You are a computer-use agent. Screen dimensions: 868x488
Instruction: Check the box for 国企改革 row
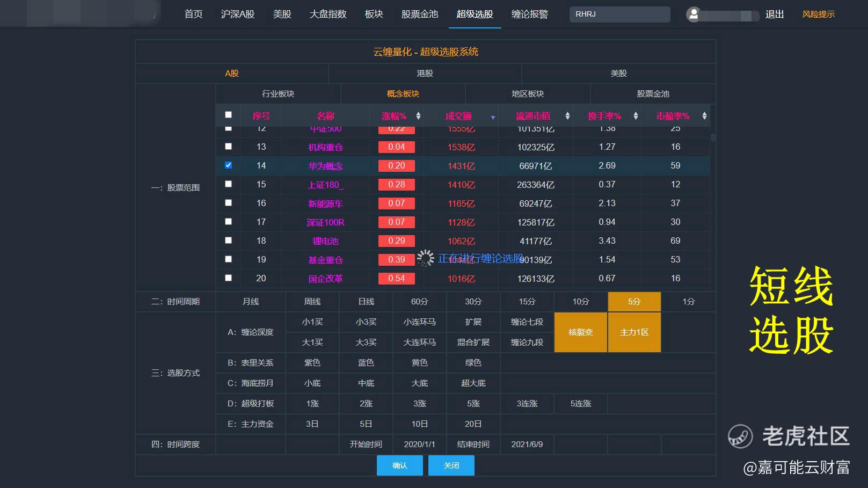tap(229, 278)
